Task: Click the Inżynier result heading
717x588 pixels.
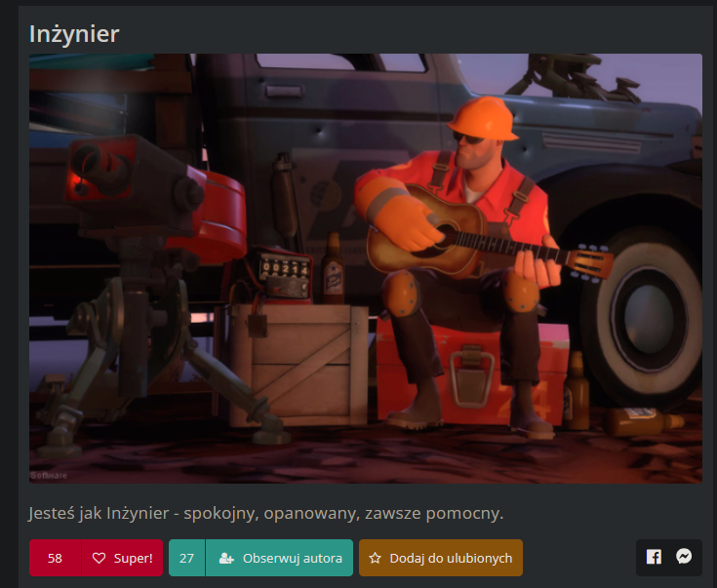Action: pos(74,33)
